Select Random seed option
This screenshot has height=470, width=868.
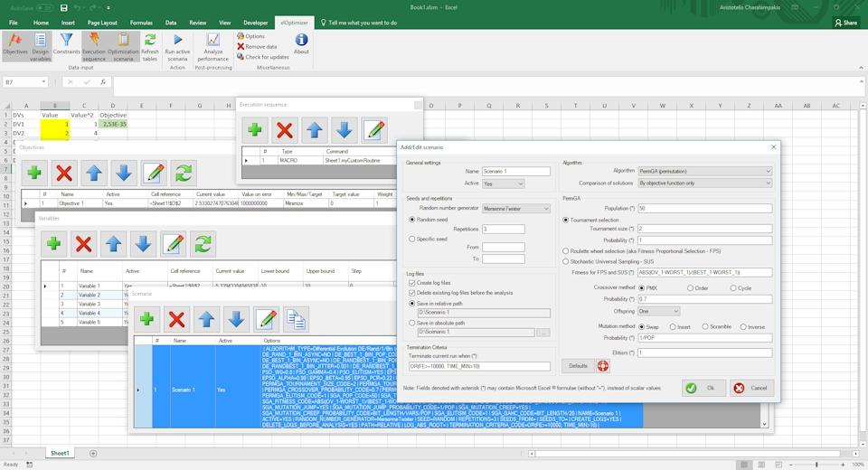click(x=412, y=220)
